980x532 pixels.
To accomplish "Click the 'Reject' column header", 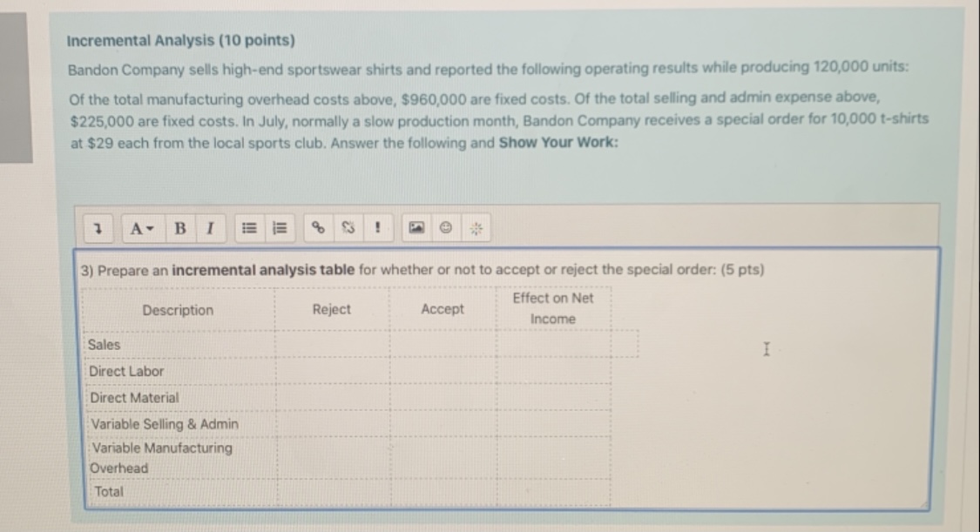I will click(x=331, y=309).
